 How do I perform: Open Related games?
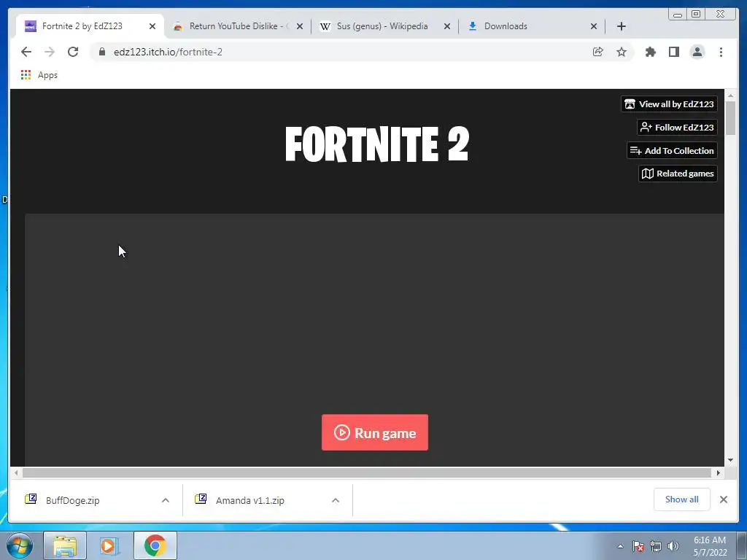(x=678, y=174)
